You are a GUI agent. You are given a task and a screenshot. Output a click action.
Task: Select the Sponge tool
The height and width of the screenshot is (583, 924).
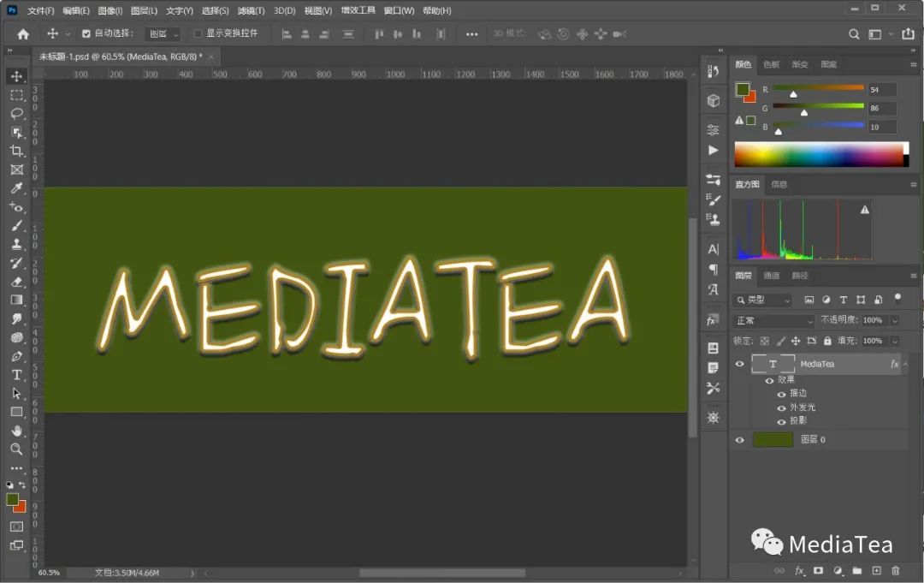pyautogui.click(x=16, y=338)
